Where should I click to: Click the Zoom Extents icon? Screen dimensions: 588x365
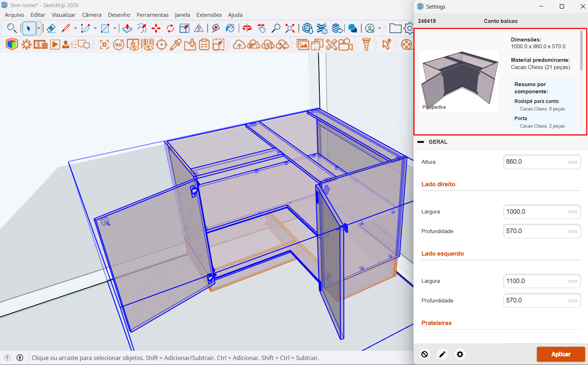290,28
